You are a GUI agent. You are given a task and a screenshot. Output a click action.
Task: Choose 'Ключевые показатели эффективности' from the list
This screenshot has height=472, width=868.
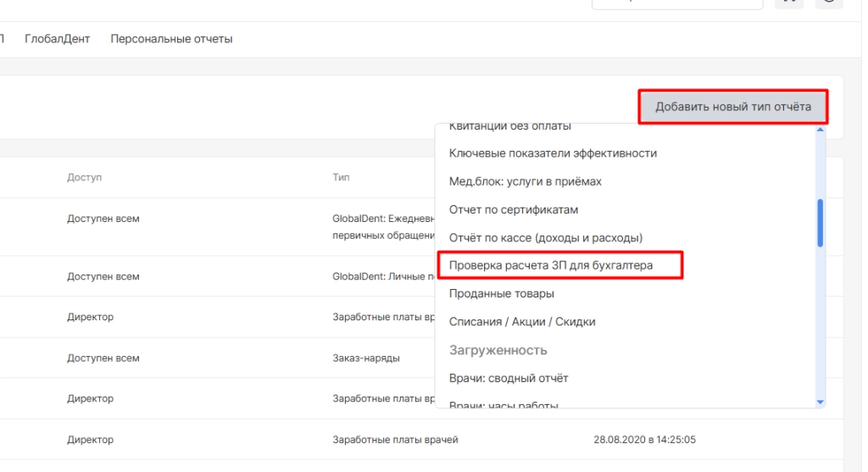point(553,153)
